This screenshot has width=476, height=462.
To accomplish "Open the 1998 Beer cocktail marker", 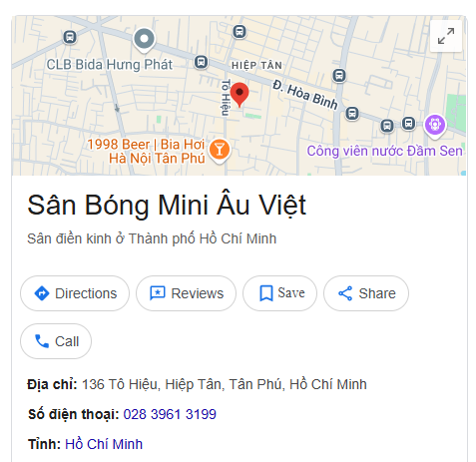I will 220,151.
